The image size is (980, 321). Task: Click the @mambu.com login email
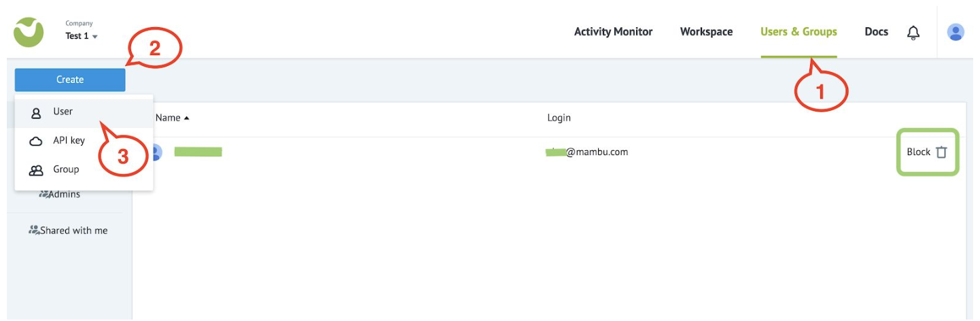(587, 152)
